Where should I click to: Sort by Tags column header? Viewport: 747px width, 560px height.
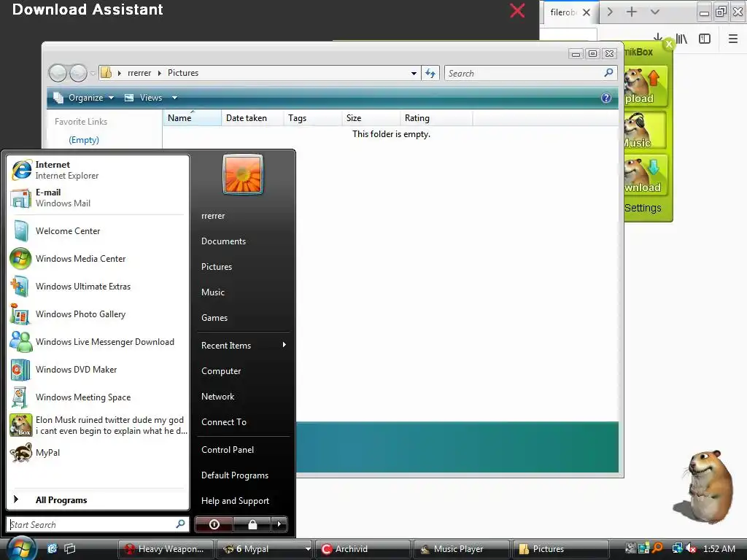[x=313, y=118]
